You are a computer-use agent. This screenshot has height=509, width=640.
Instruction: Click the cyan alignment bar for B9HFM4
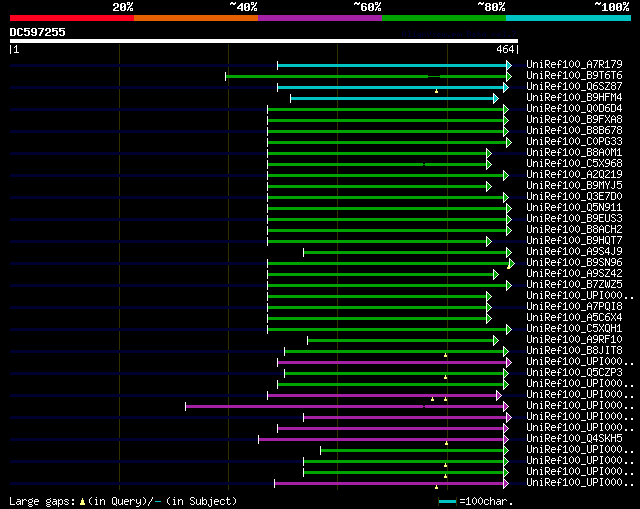coord(392,98)
